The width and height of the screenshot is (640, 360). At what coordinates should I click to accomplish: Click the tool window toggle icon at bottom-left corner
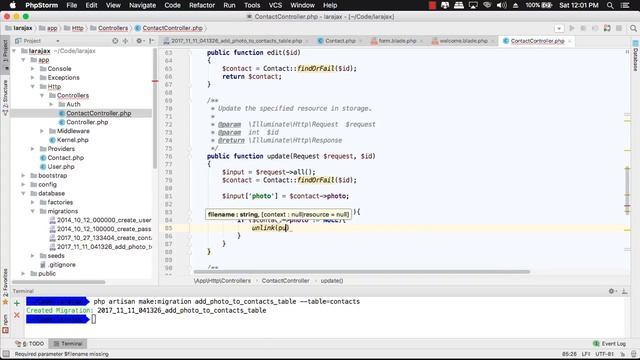tap(6, 354)
